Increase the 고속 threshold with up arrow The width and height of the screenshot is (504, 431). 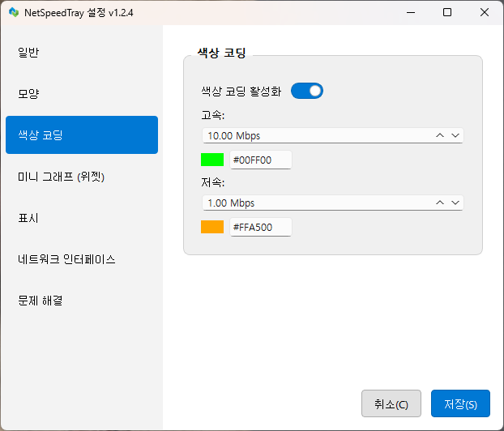(440, 135)
